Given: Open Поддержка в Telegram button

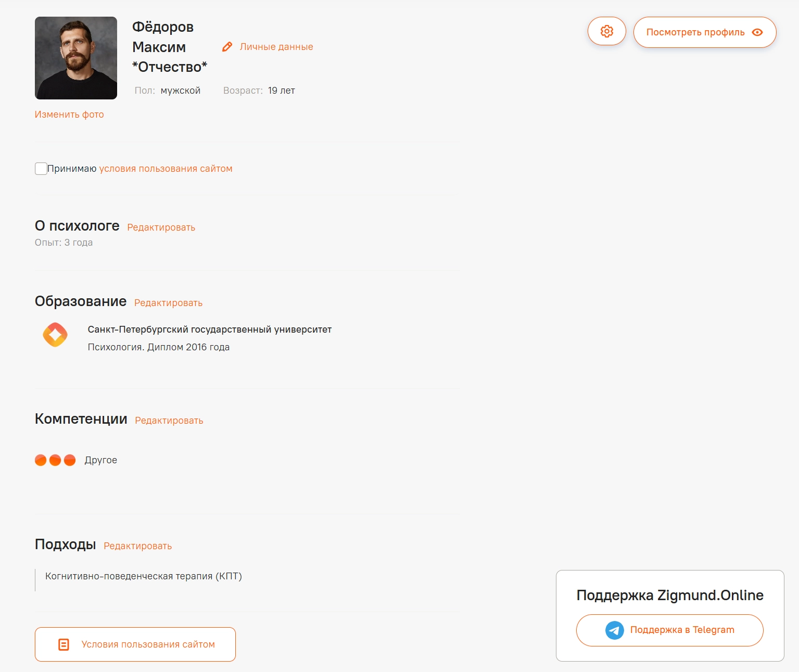Looking at the screenshot, I should click(681, 630).
